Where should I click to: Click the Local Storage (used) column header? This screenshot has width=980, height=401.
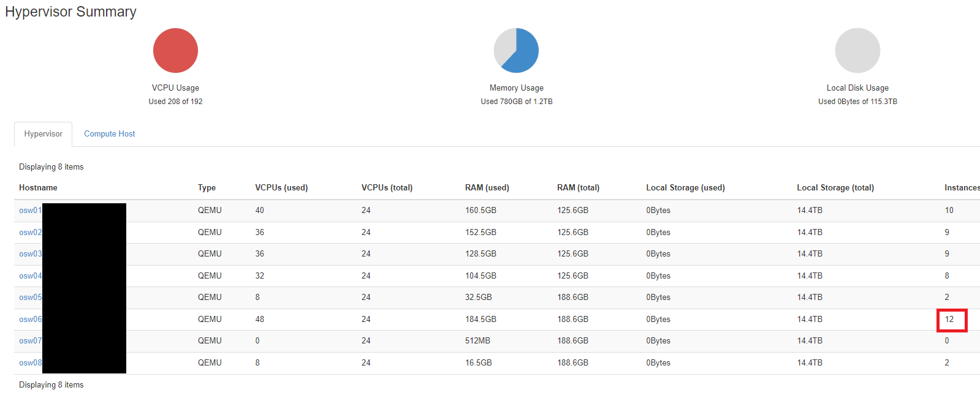point(685,188)
